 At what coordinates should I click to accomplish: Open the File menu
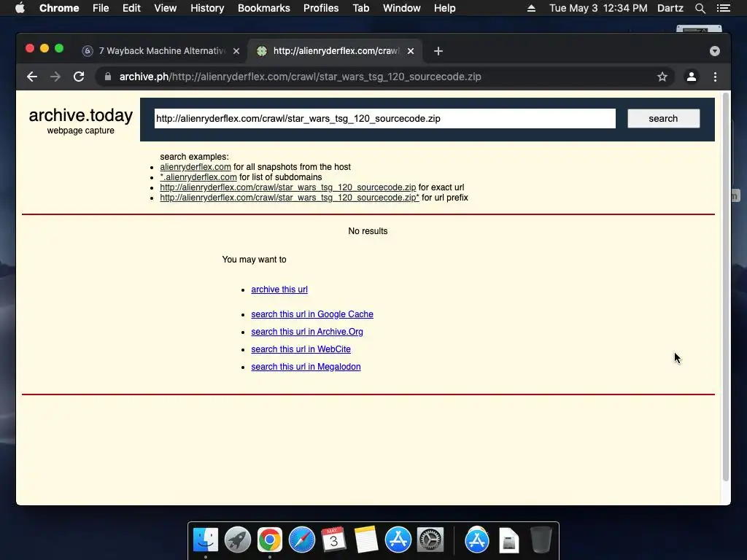pos(101,8)
